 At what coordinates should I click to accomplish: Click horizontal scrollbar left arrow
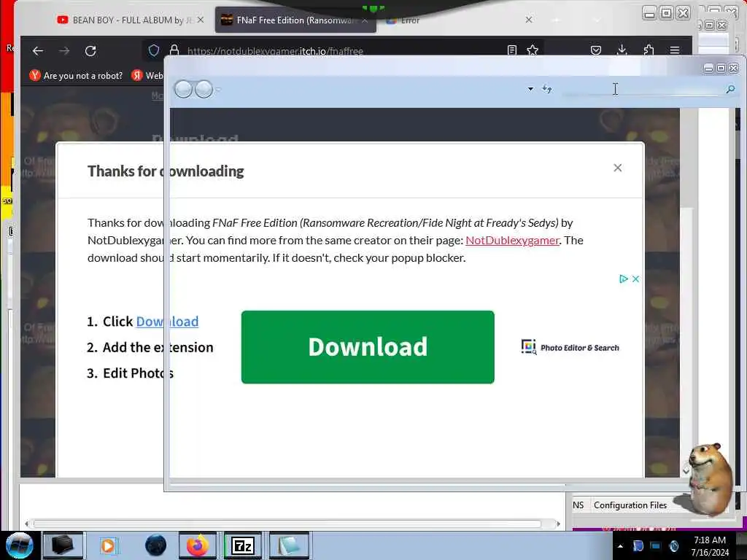27,524
